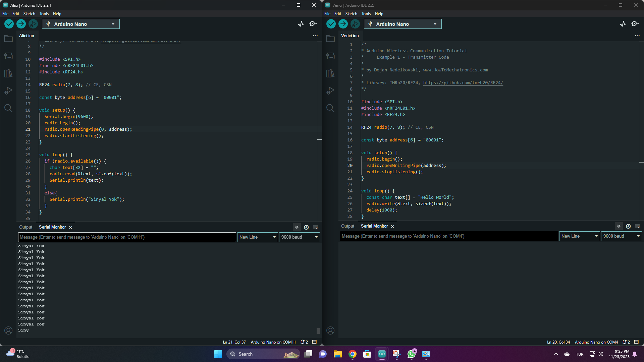The image size is (644, 362).
Task: Open editor more options in Verici window
Action: pyautogui.click(x=637, y=36)
